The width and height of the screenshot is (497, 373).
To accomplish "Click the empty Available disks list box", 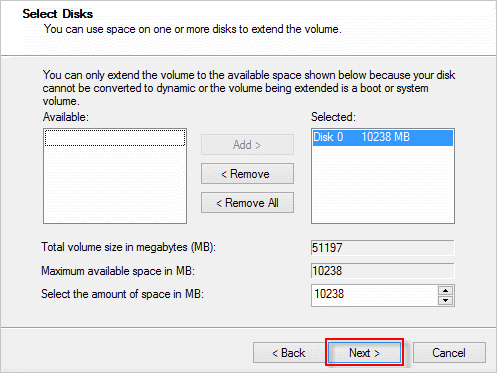I will (115, 176).
